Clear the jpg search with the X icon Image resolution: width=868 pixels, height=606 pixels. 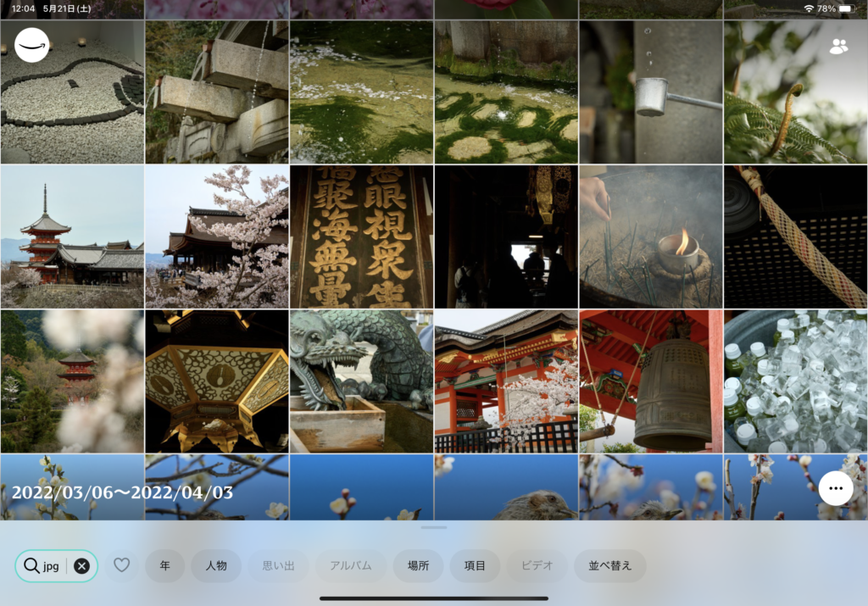tap(81, 566)
